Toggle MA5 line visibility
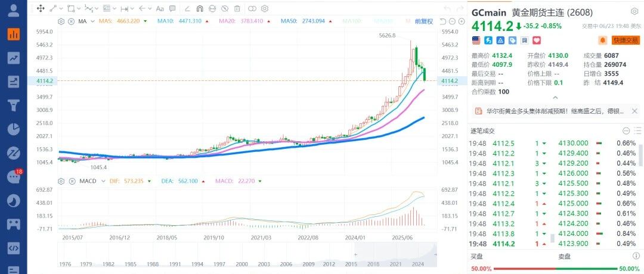The image size is (644, 274). 123,21
